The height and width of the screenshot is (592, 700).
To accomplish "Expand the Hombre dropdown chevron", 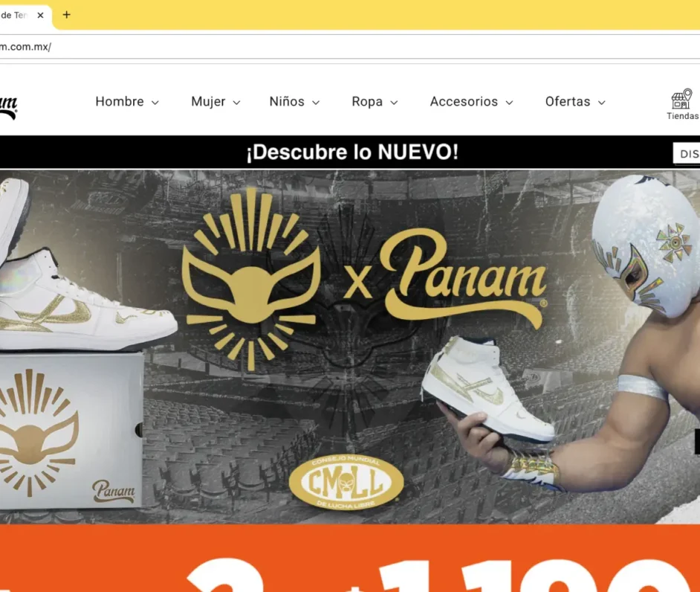I will 155,103.
